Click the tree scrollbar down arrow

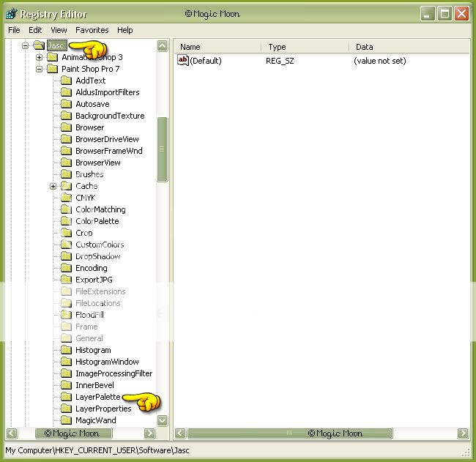click(x=163, y=420)
